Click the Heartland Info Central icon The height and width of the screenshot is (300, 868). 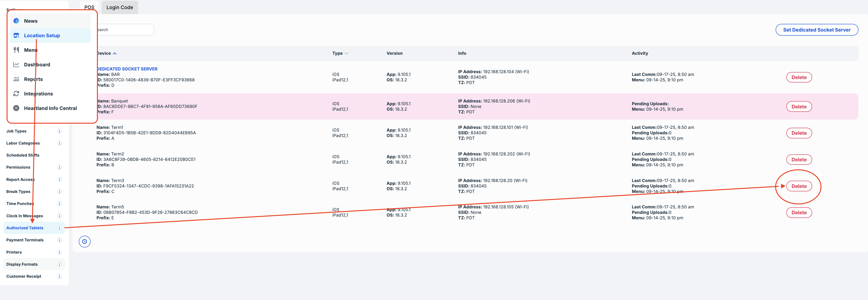[x=16, y=108]
